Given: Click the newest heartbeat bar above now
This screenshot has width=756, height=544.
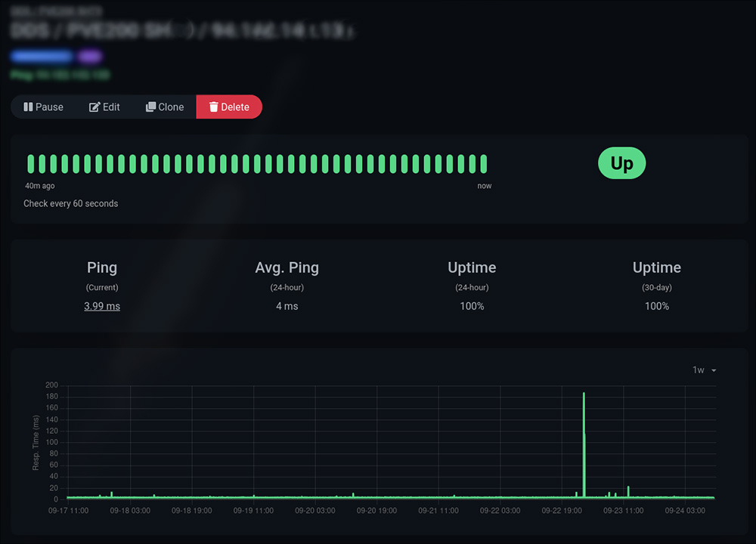Looking at the screenshot, I should coord(483,164).
